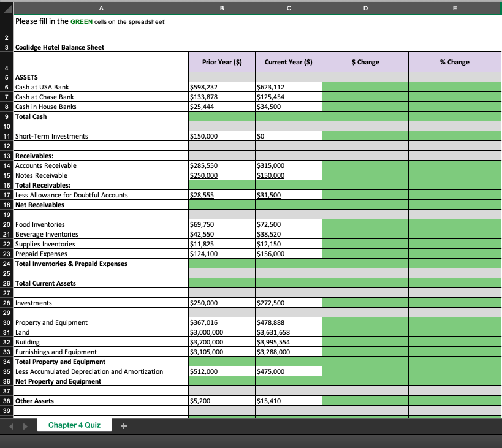The height and width of the screenshot is (448, 502).
Task: Click the $25,444 House Banks cell
Action: pos(222,107)
